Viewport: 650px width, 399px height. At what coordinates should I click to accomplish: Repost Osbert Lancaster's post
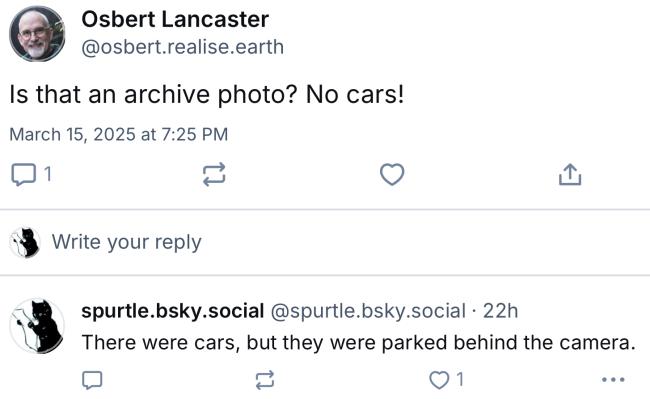pos(214,174)
